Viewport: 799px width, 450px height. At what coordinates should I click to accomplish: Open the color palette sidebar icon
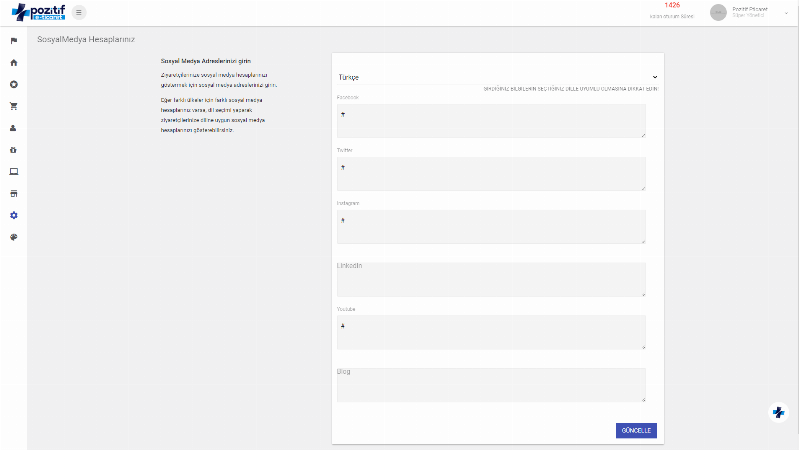14,237
